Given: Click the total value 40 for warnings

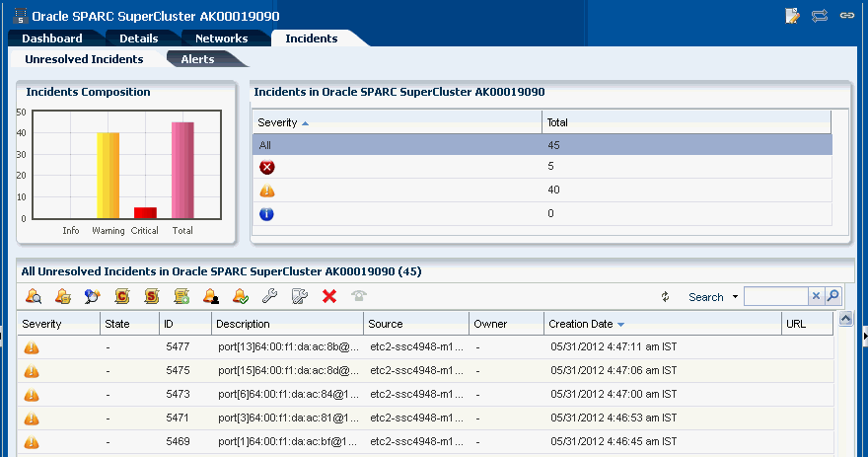Looking at the screenshot, I should click(553, 190).
